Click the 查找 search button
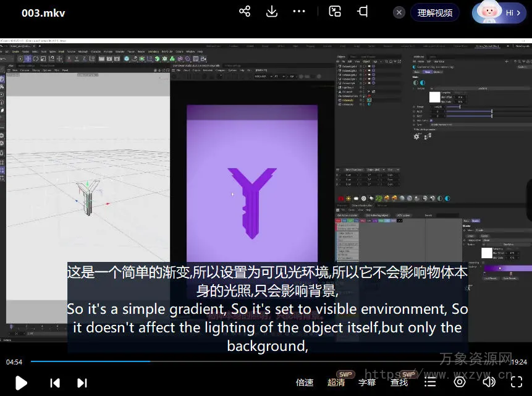Viewport: 532px width, 396px height. tap(399, 383)
